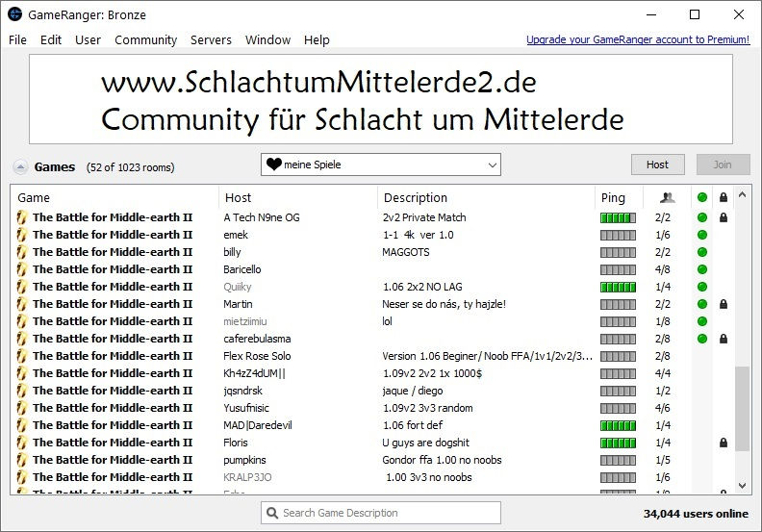Click ping bar in Quiiky row
This screenshot has height=532, width=762.
pyautogui.click(x=618, y=288)
